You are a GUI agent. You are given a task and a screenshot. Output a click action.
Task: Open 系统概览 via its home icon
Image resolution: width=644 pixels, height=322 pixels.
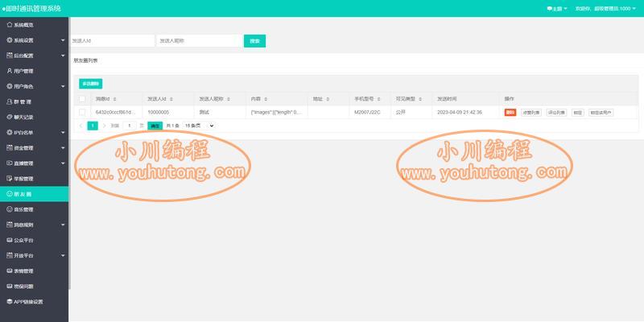click(x=10, y=25)
